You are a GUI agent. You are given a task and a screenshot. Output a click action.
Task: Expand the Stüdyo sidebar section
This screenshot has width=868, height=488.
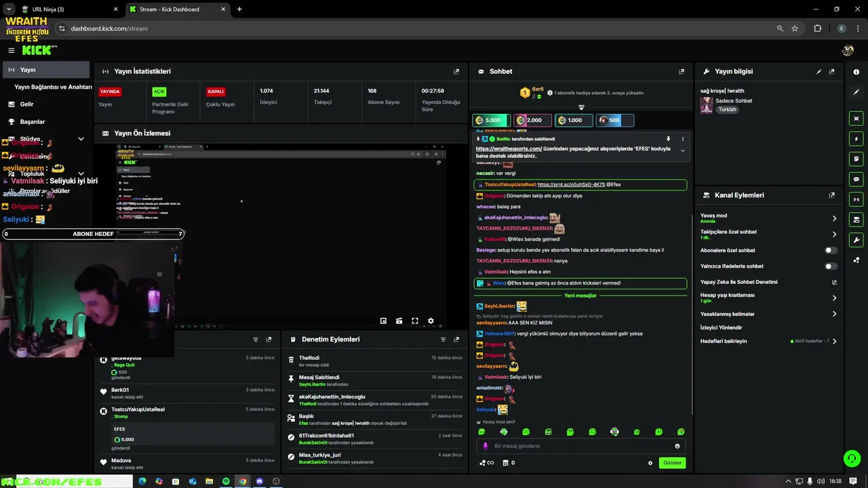point(81,139)
